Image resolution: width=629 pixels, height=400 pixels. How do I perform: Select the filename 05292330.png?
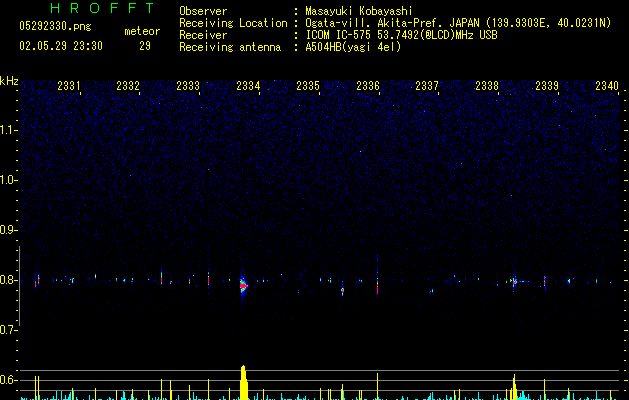pyautogui.click(x=55, y=27)
